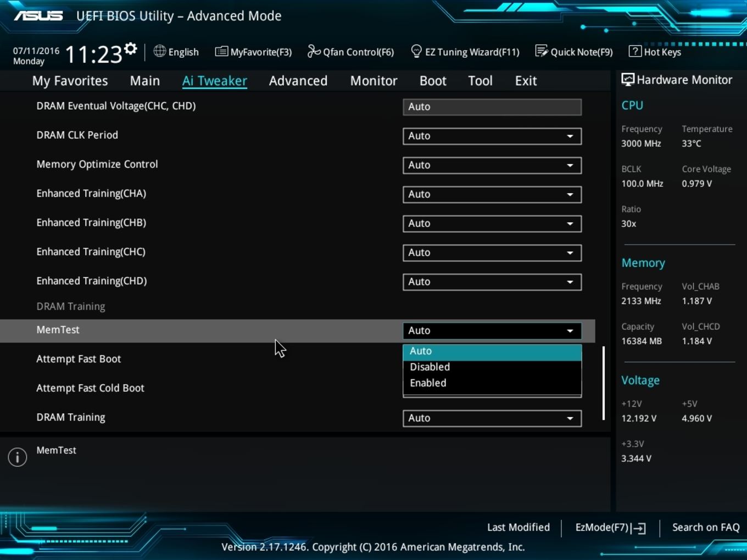Open the Main tab
This screenshot has height=560, width=747.
click(145, 81)
